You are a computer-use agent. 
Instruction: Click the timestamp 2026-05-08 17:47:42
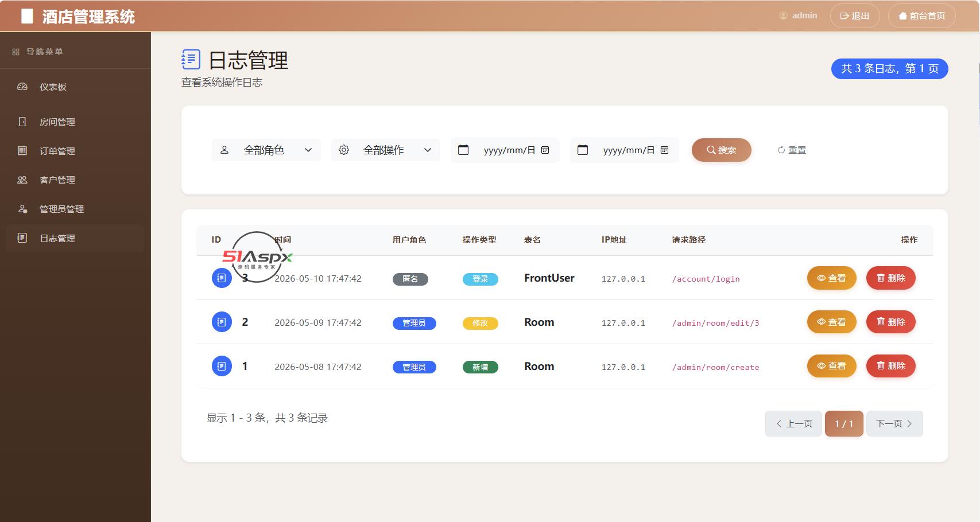[x=318, y=367]
